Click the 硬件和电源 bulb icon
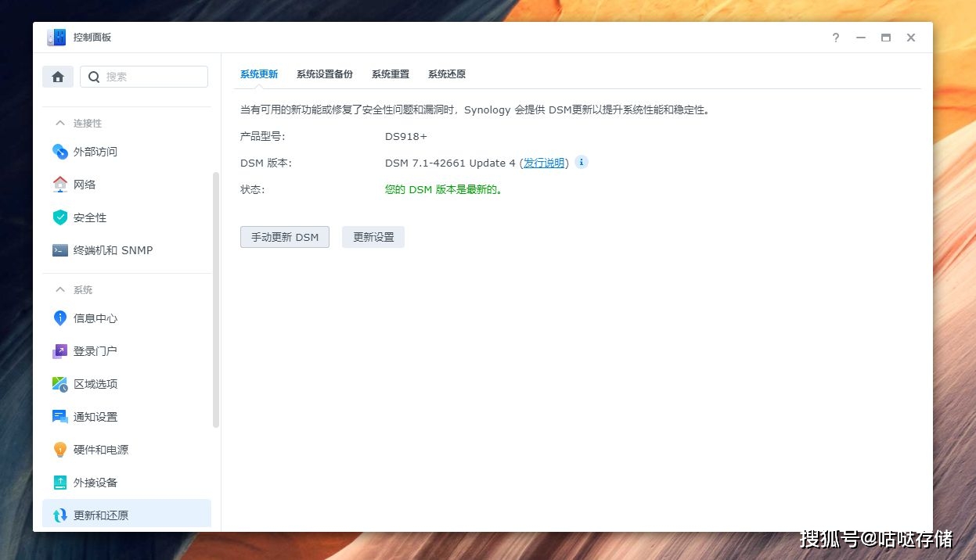The width and height of the screenshot is (976, 560). point(60,450)
